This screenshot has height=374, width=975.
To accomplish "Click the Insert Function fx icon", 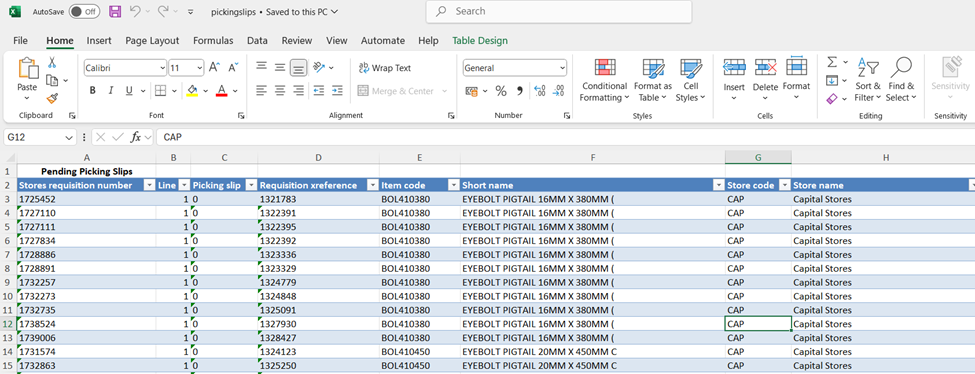I will pos(136,137).
